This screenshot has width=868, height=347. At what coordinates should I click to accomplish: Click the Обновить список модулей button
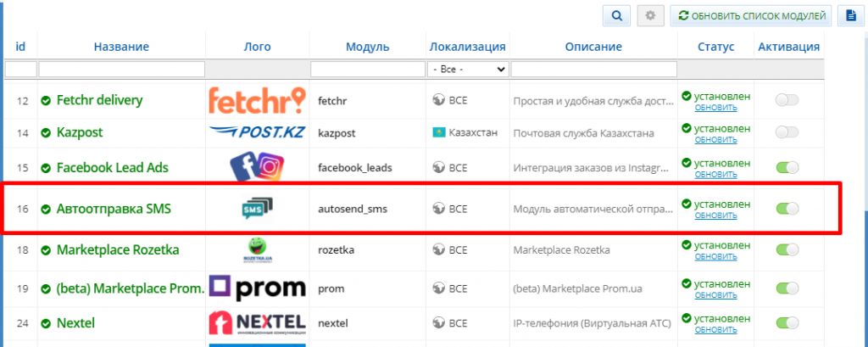click(x=751, y=16)
